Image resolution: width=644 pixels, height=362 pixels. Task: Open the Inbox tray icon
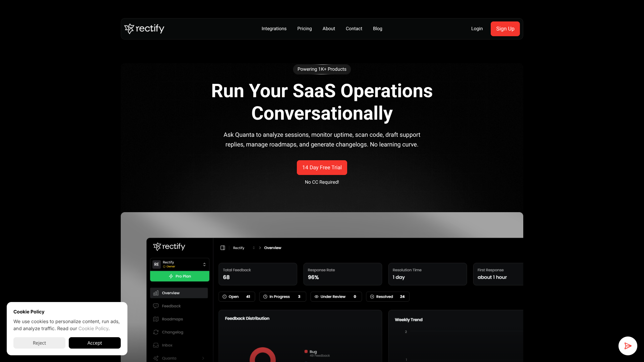click(156, 345)
